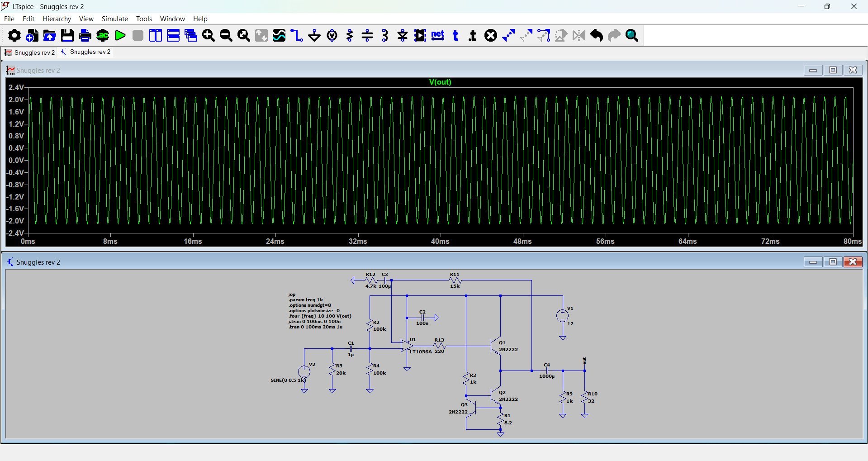Open the Window menu
Image resolution: width=868 pixels, height=461 pixels.
point(172,19)
